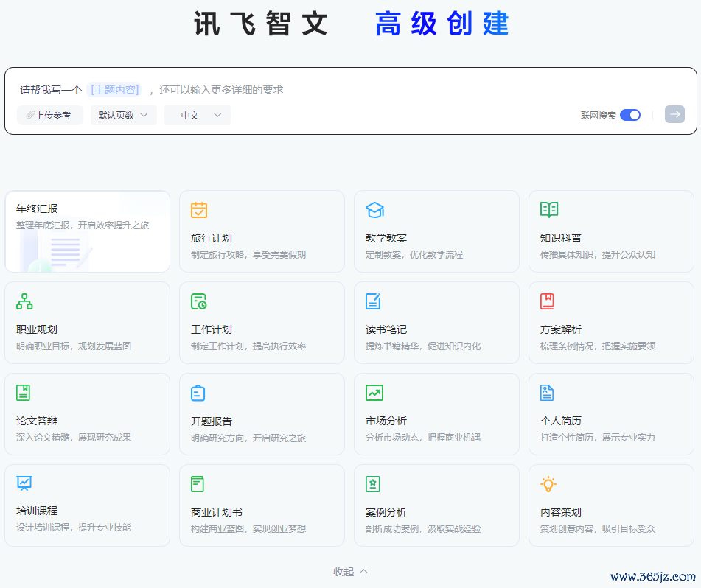701x588 pixels.
Task: Click the 职业规划 hierarchy icon
Action: (24, 301)
